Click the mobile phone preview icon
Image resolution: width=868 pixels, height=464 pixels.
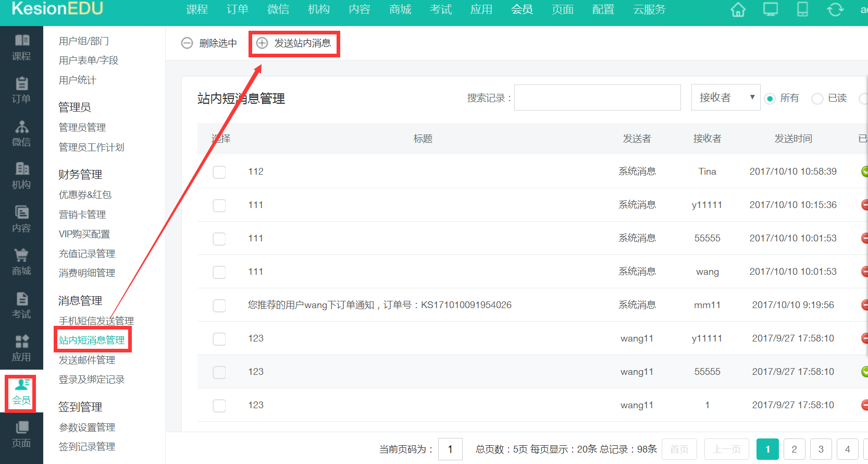(x=802, y=10)
